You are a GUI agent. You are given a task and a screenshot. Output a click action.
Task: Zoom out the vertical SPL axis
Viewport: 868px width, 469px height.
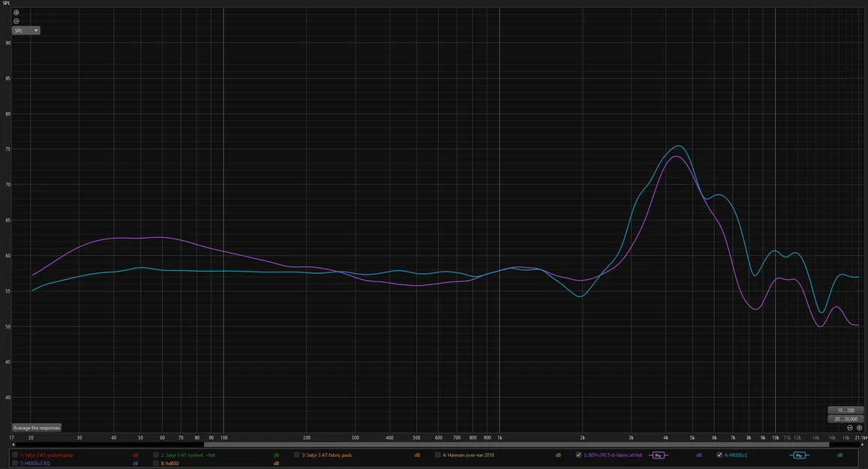[x=16, y=21]
